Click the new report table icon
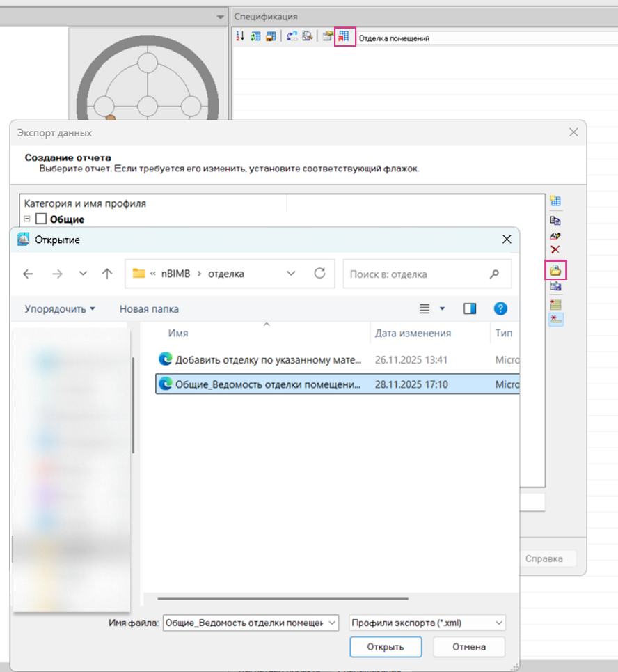 click(555, 201)
